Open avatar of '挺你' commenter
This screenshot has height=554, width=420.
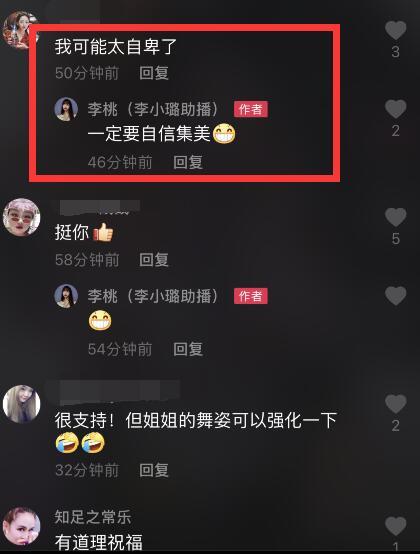point(22,217)
